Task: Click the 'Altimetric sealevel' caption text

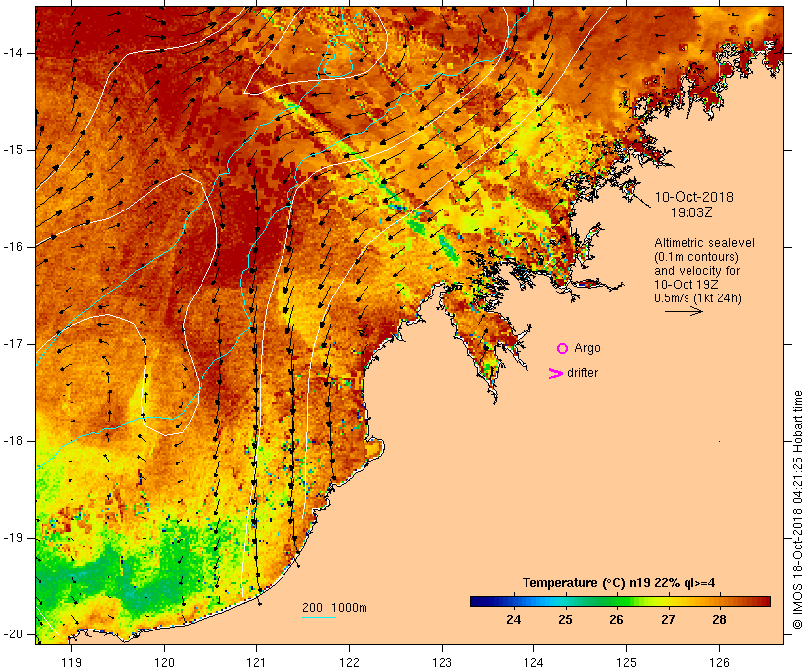Action: [704, 243]
